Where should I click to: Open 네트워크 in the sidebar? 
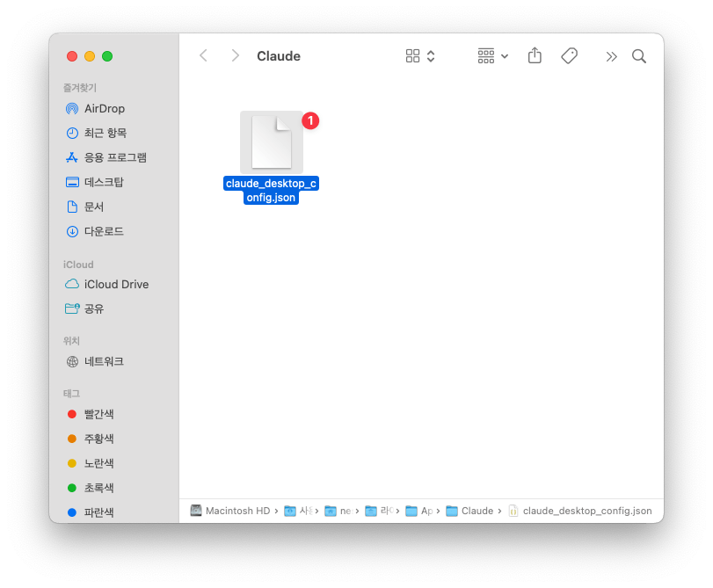(95, 361)
